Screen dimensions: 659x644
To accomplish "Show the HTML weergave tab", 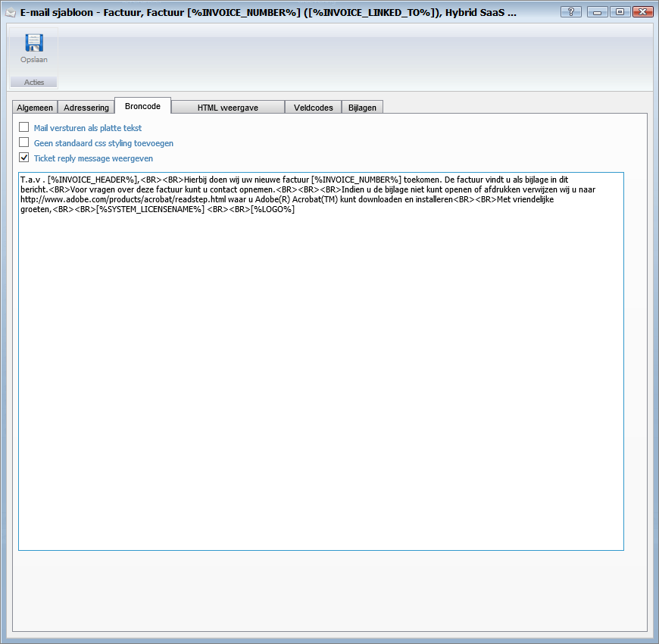I will (228, 108).
